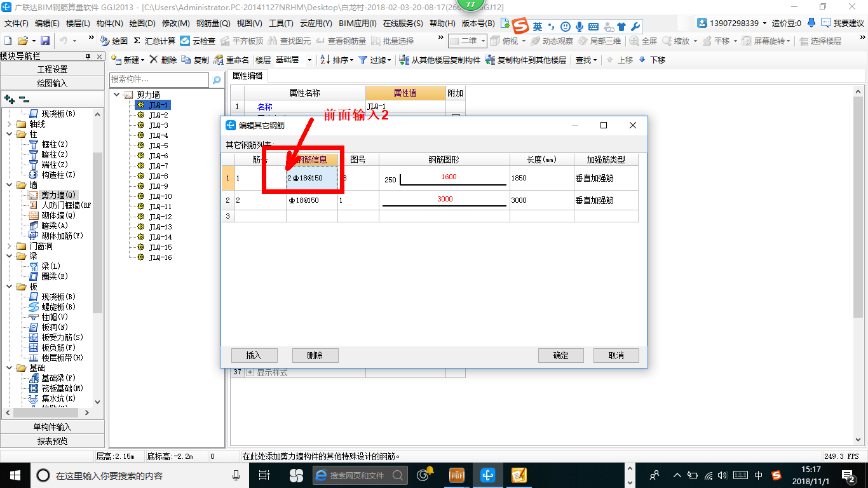Collapse the 剪力墙 tree node
The height and width of the screenshot is (488, 868).
point(117,95)
